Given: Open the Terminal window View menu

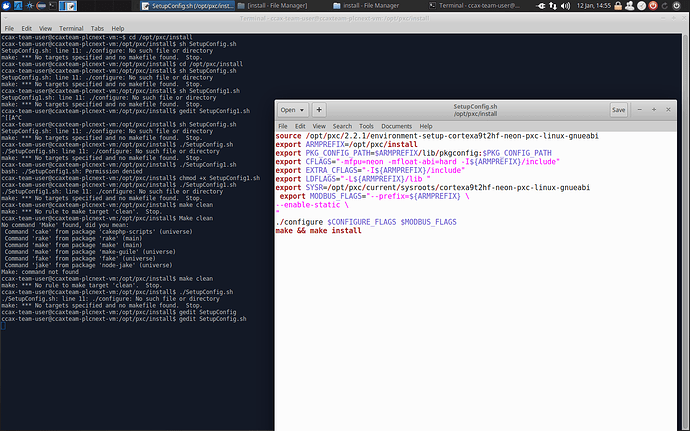Looking at the screenshot, I should (45, 28).
